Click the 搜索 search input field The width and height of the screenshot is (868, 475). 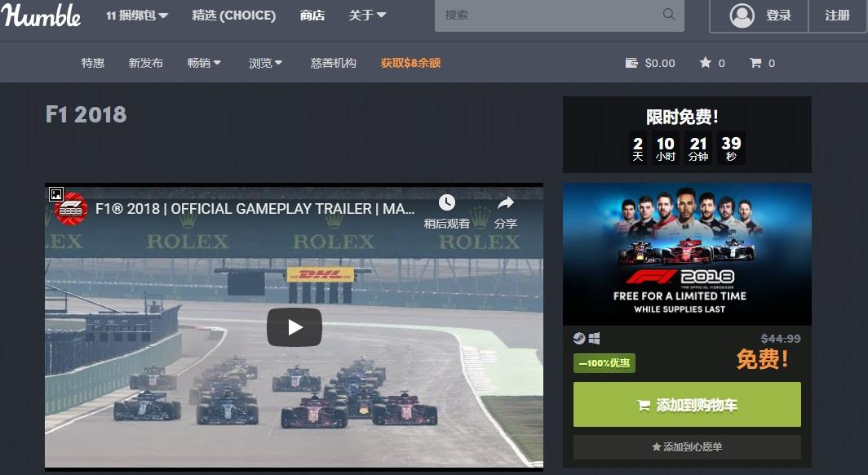559,16
